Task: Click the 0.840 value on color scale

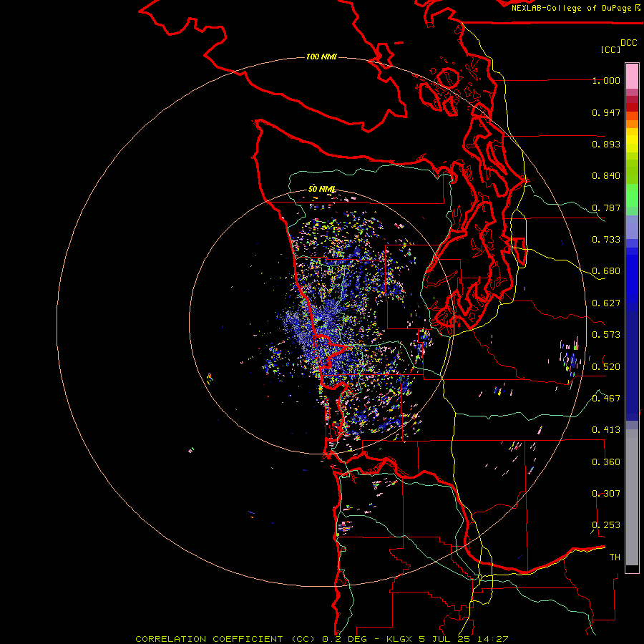Action: point(606,176)
